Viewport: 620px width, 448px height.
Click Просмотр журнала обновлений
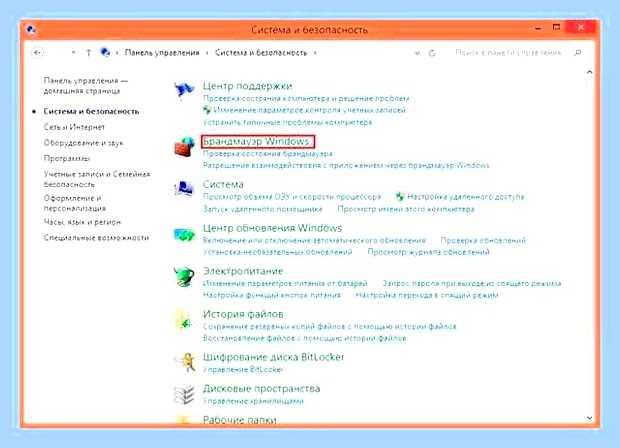click(x=429, y=252)
